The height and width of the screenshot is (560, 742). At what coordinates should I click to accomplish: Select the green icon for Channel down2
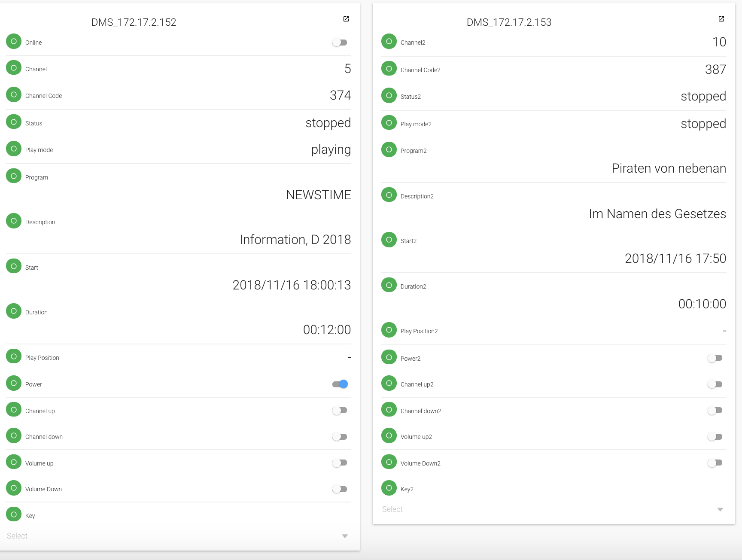pyautogui.click(x=389, y=410)
